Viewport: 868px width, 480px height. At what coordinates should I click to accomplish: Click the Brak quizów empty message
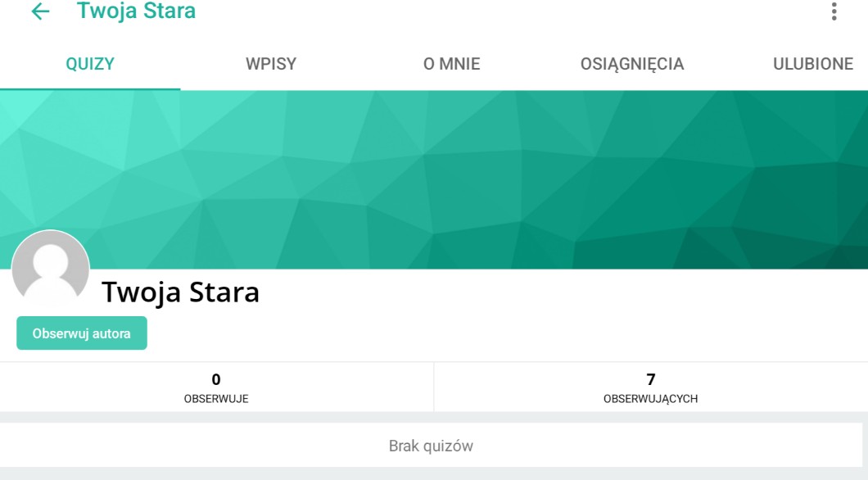click(x=431, y=446)
